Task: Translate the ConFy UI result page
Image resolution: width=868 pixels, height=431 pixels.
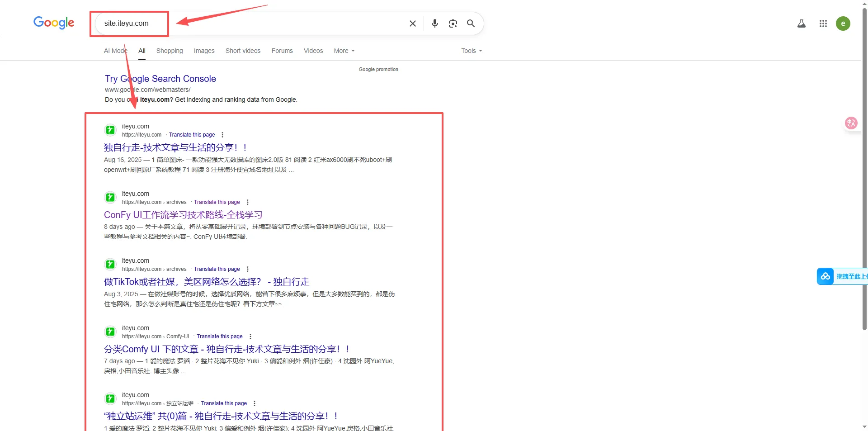Action: pos(217,202)
